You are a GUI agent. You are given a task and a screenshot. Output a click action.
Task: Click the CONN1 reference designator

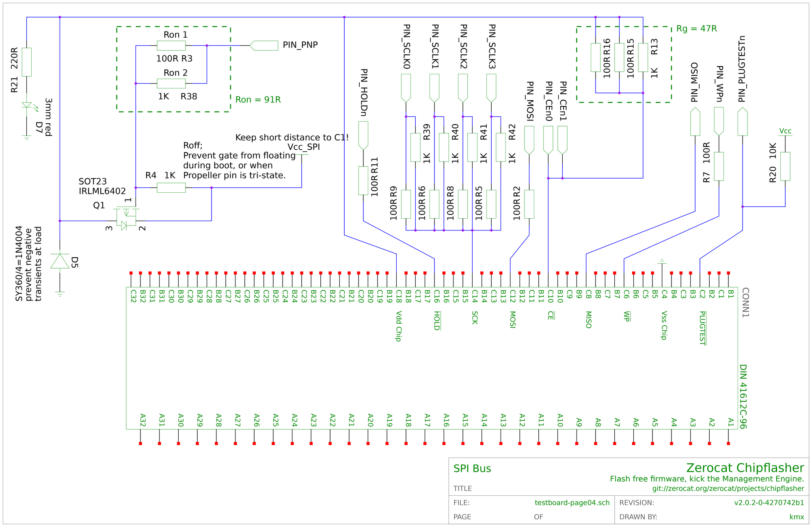click(x=745, y=302)
